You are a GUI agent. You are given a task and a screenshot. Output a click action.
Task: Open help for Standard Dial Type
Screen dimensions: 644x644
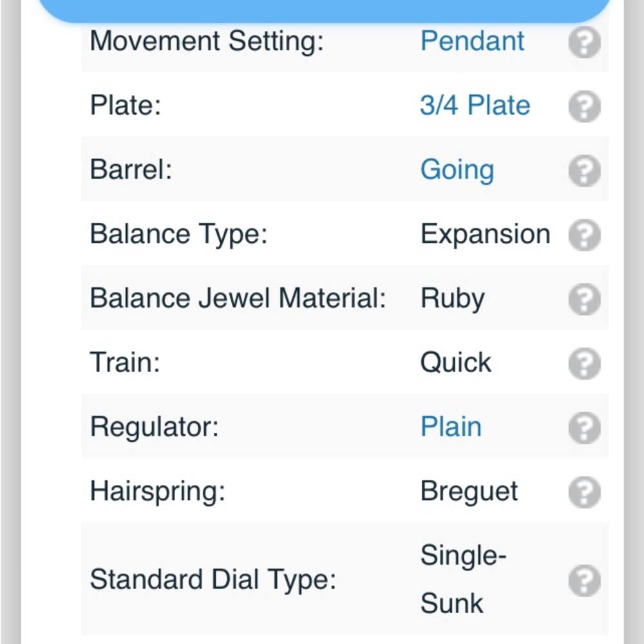pyautogui.click(x=584, y=580)
